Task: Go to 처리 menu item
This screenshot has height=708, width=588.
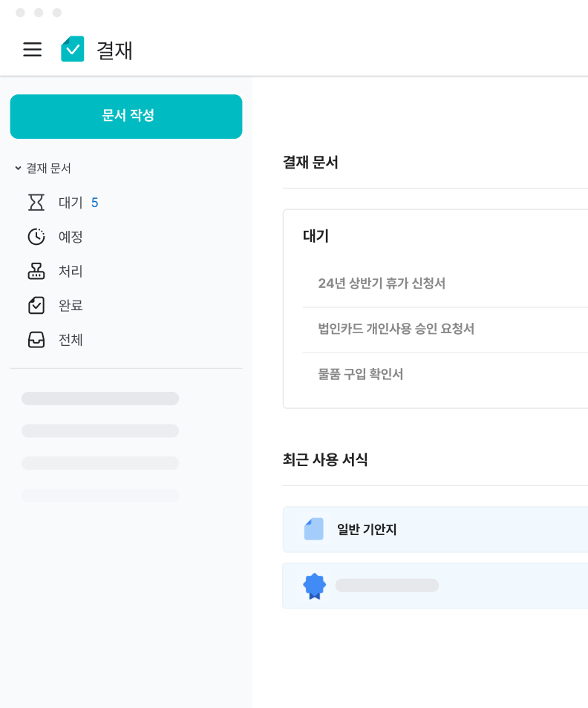Action: [71, 271]
